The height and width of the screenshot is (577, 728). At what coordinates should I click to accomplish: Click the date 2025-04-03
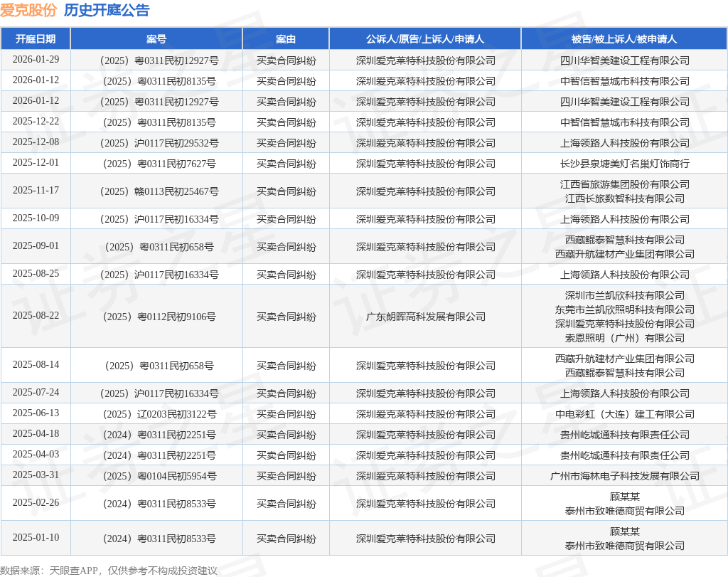(x=36, y=455)
